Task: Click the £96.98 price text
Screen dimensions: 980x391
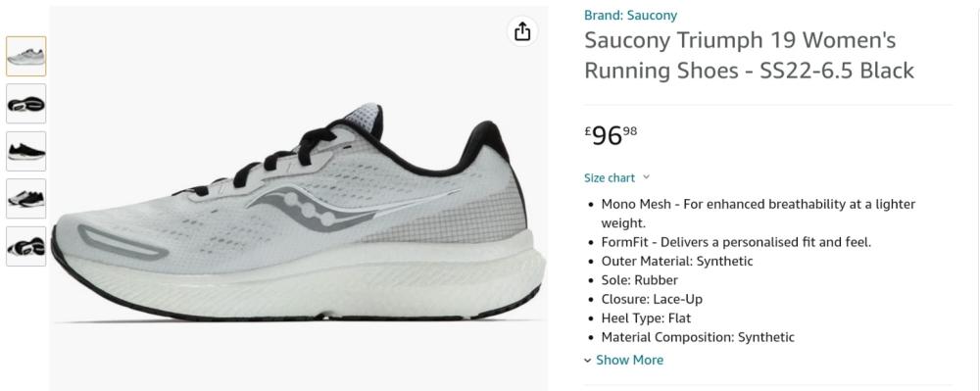Action: [x=611, y=134]
